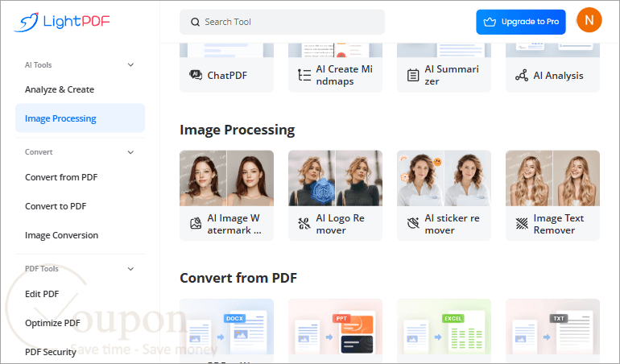Open Analyze & Create in sidebar
Image resolution: width=620 pixels, height=364 pixels.
point(60,89)
